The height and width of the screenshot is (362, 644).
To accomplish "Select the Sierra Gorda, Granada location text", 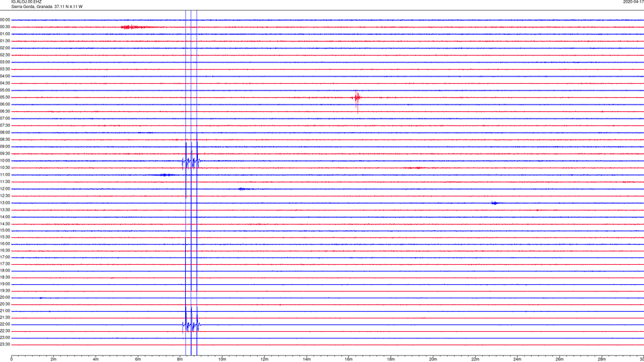I will (32, 7).
